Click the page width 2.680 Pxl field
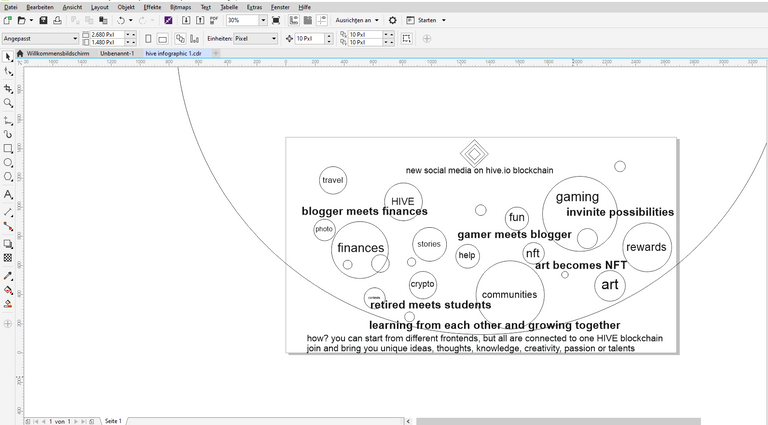This screenshot has height=425, width=768. click(x=107, y=35)
